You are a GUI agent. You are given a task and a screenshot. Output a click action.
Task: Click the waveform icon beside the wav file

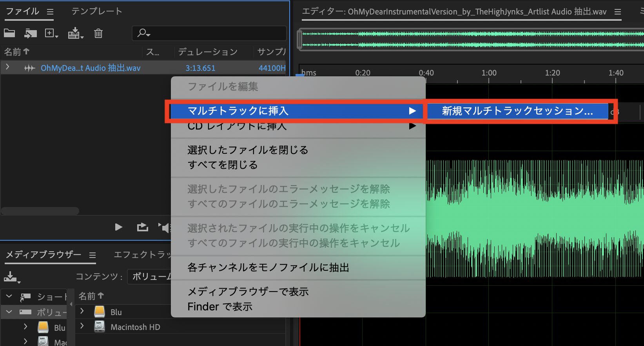pos(30,68)
